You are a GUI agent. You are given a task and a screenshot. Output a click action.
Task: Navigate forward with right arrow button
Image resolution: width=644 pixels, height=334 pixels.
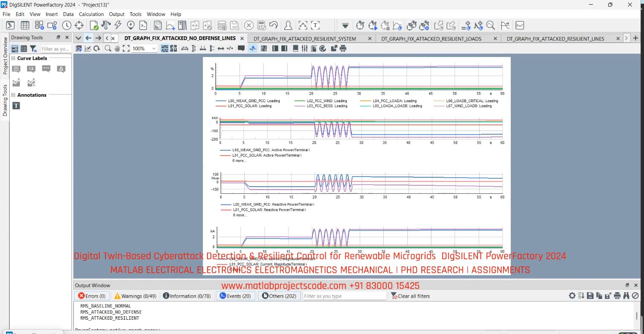coord(98,38)
